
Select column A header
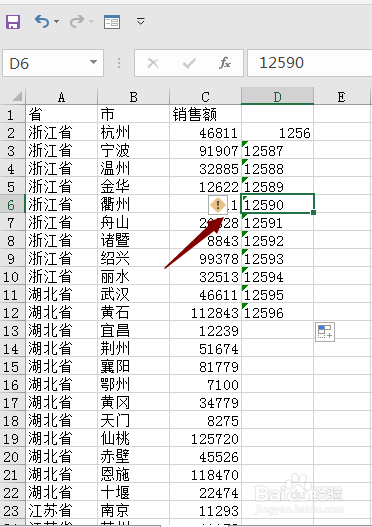[61, 97]
